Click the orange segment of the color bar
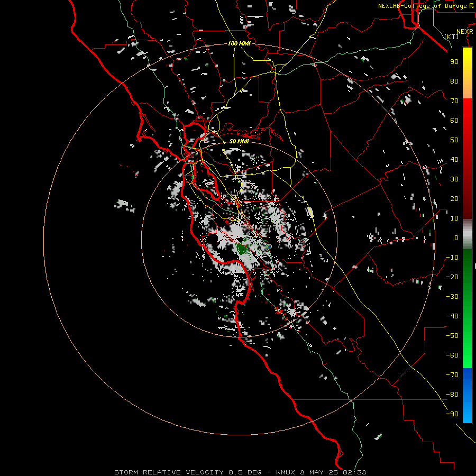476x476 pixels. point(467,90)
